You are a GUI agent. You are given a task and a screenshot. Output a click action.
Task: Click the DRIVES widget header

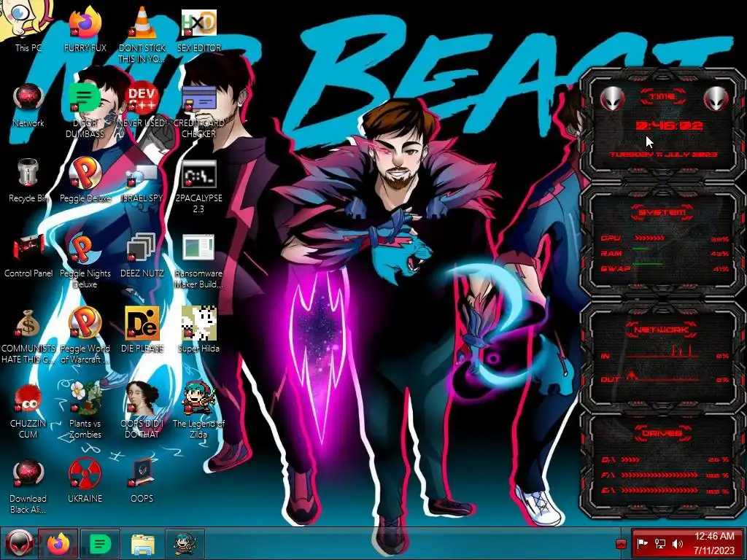[662, 433]
